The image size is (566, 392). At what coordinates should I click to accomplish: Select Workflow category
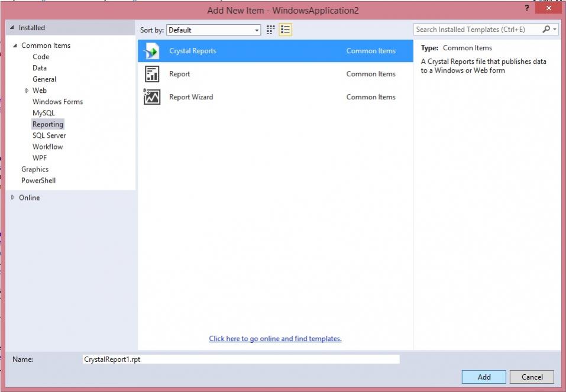click(48, 147)
